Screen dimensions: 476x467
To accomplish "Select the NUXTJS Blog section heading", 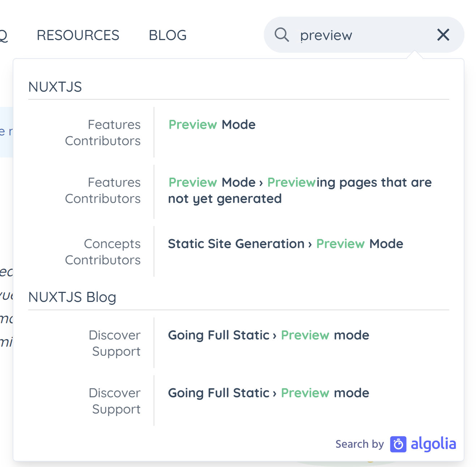I will 72,297.
